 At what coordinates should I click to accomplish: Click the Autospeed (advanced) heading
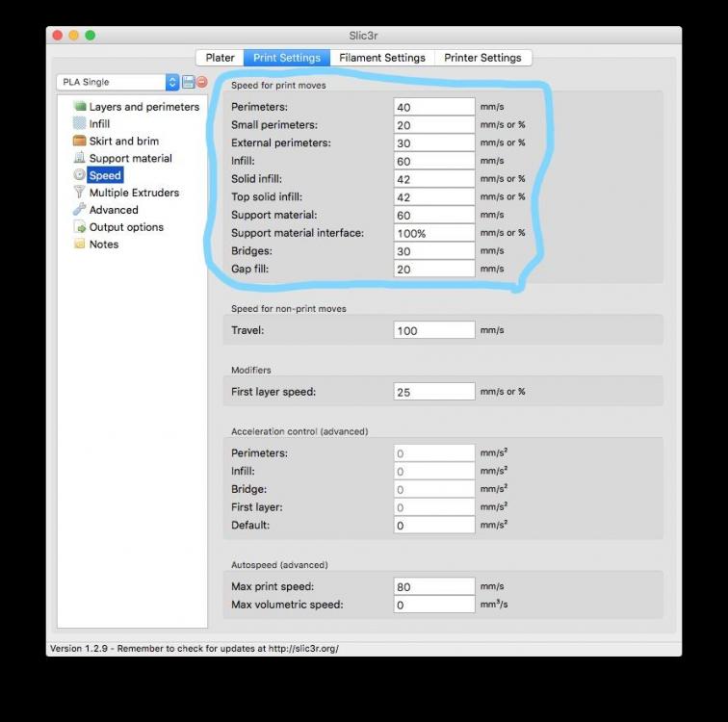click(279, 565)
